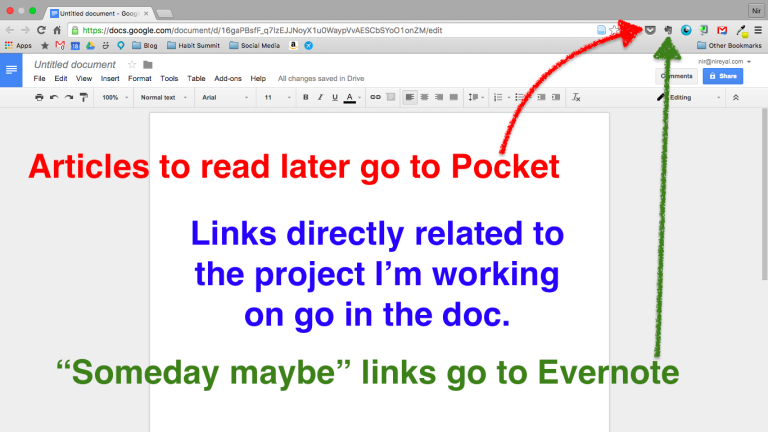The image size is (768, 432).
Task: Redo the last action
Action: (x=69, y=97)
